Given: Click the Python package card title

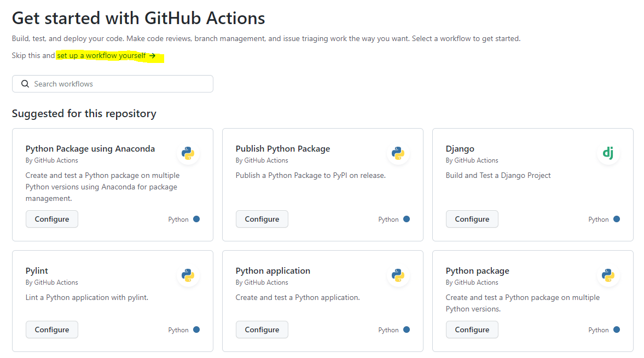Looking at the screenshot, I should point(477,271).
